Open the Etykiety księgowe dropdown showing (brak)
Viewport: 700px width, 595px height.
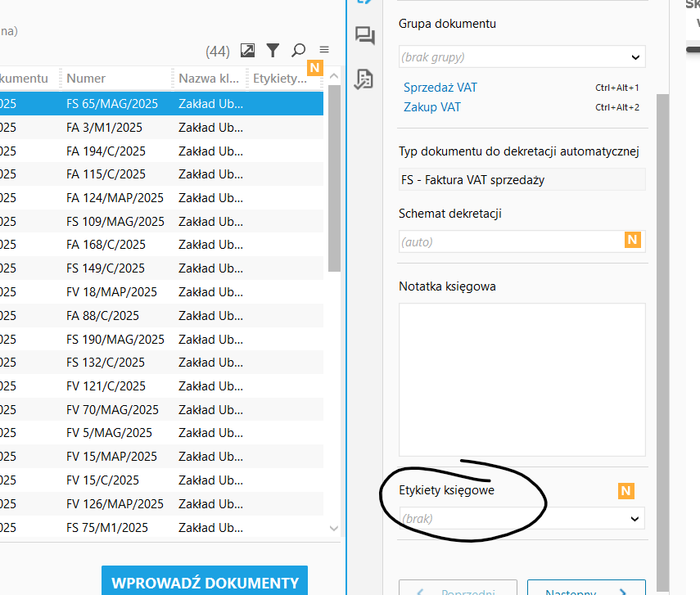tap(522, 517)
